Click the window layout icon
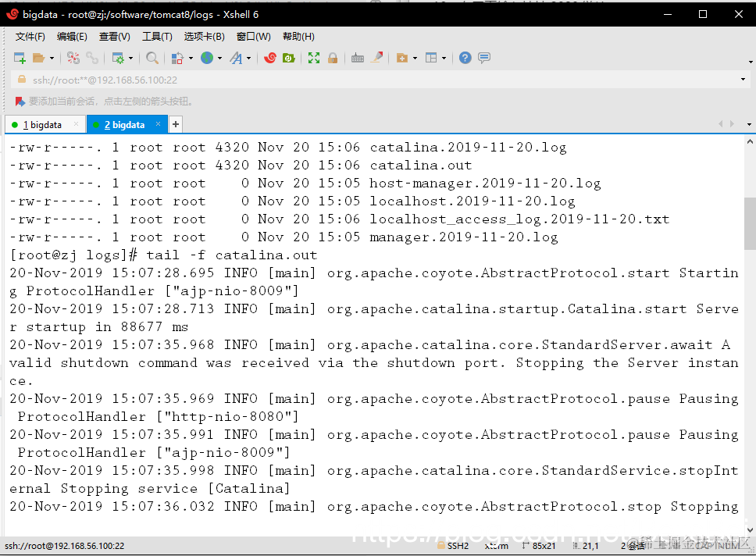The image size is (756, 556). pos(431,58)
